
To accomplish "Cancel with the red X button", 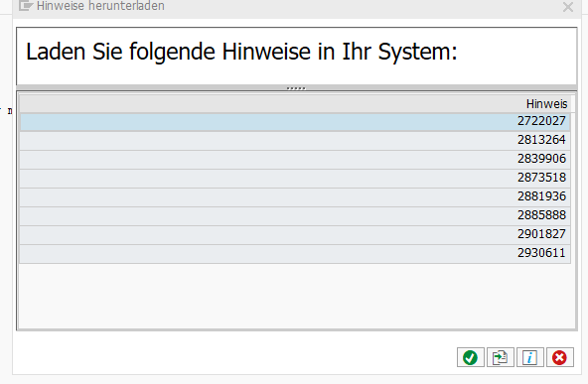I will [559, 357].
